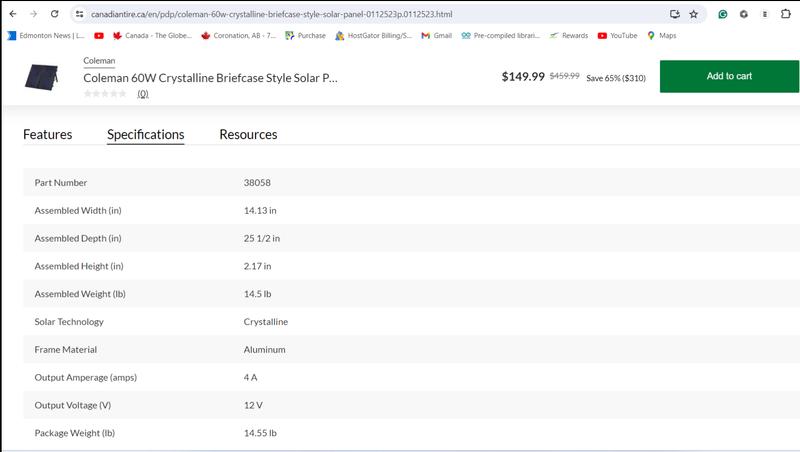Click the star rating display

(105, 94)
